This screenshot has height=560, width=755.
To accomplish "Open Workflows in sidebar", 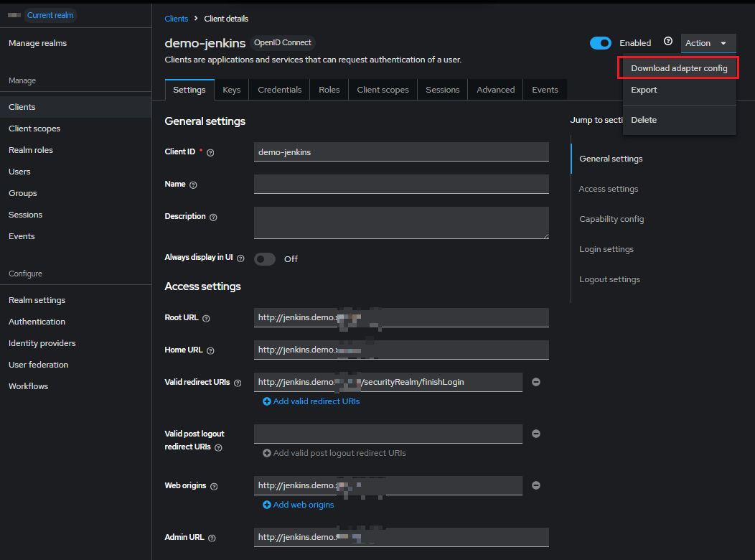I will pyautogui.click(x=75, y=386).
